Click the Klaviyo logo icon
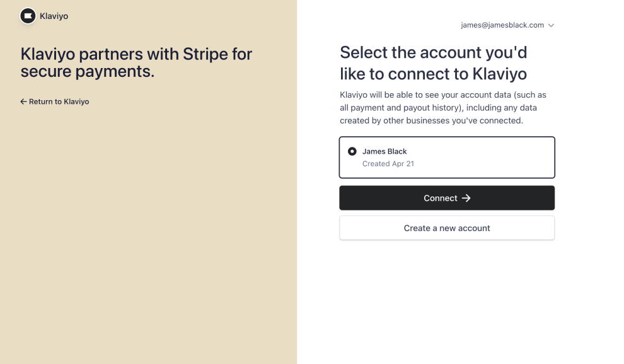This screenshot has height=364, width=624. (x=28, y=16)
